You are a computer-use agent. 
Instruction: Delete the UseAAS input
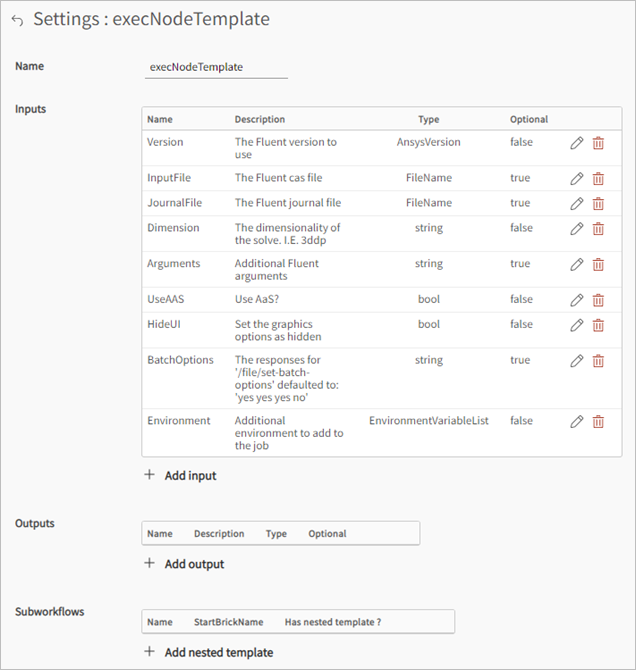tap(598, 300)
